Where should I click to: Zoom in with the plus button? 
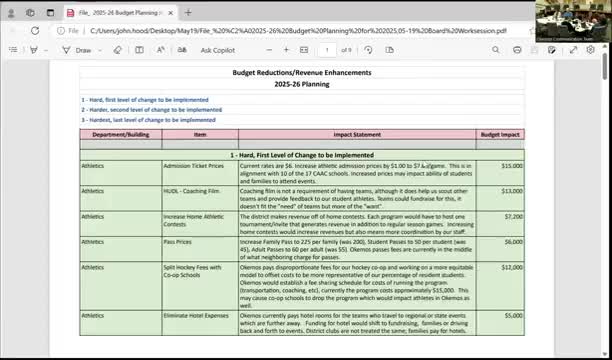(286, 50)
